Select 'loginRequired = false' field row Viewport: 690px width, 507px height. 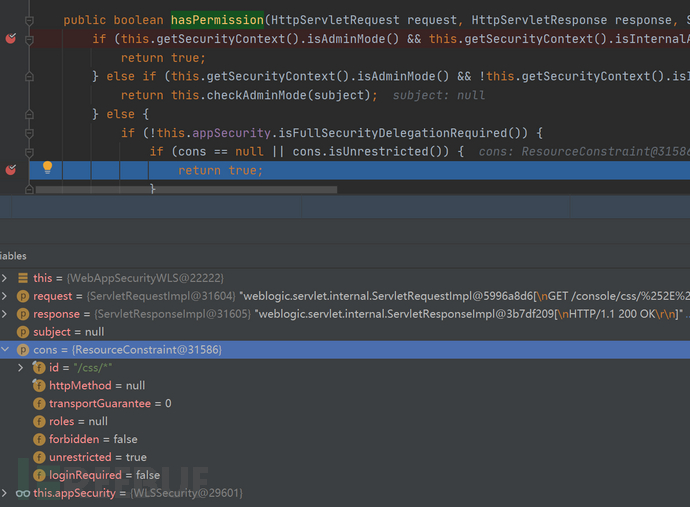[345, 475]
